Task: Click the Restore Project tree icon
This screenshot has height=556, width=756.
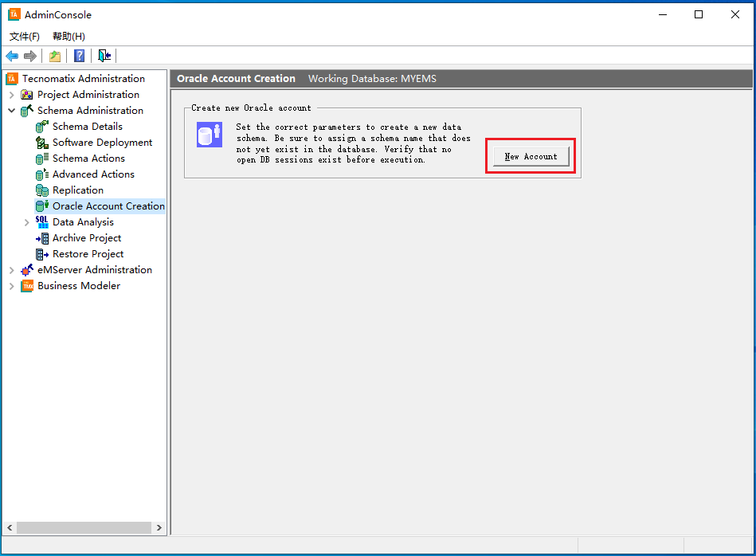Action: click(42, 254)
